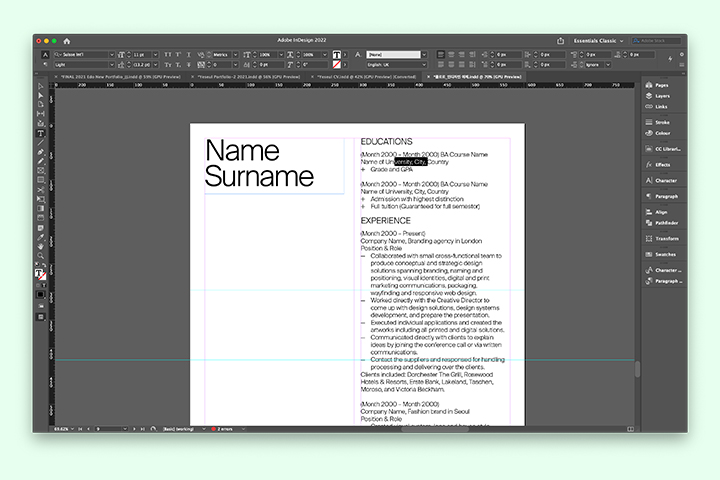
Task: Open the leading value dropdown
Action: [155, 65]
